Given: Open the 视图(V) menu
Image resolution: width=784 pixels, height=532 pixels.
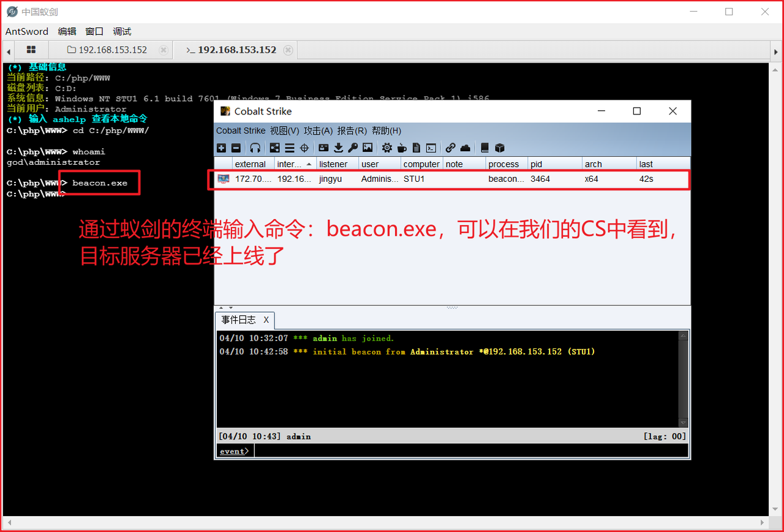Looking at the screenshot, I should (285, 130).
